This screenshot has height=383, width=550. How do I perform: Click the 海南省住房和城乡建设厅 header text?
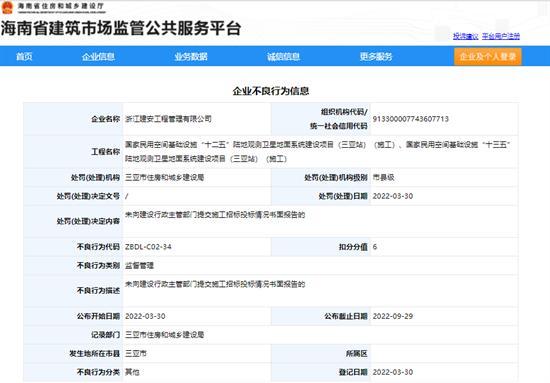(61, 6)
